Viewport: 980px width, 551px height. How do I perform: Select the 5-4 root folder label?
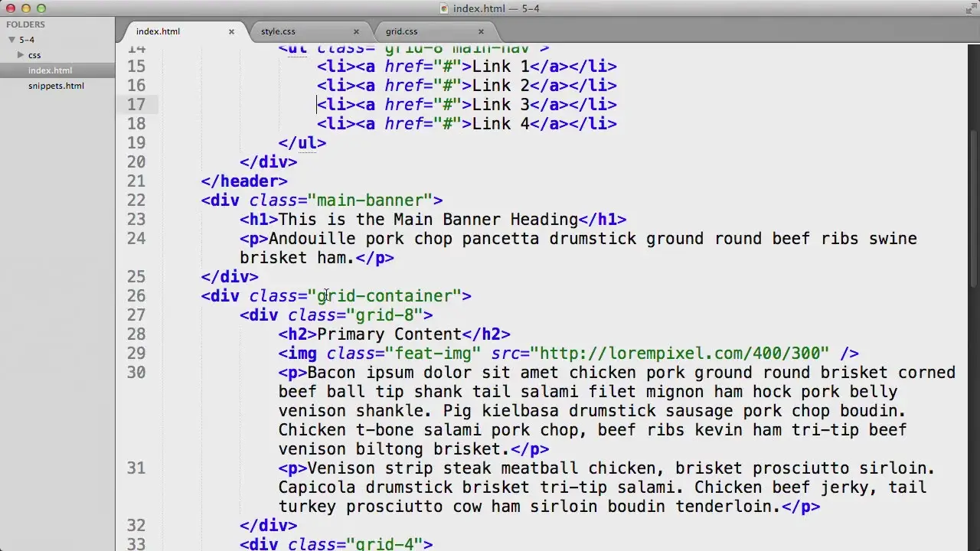click(27, 40)
